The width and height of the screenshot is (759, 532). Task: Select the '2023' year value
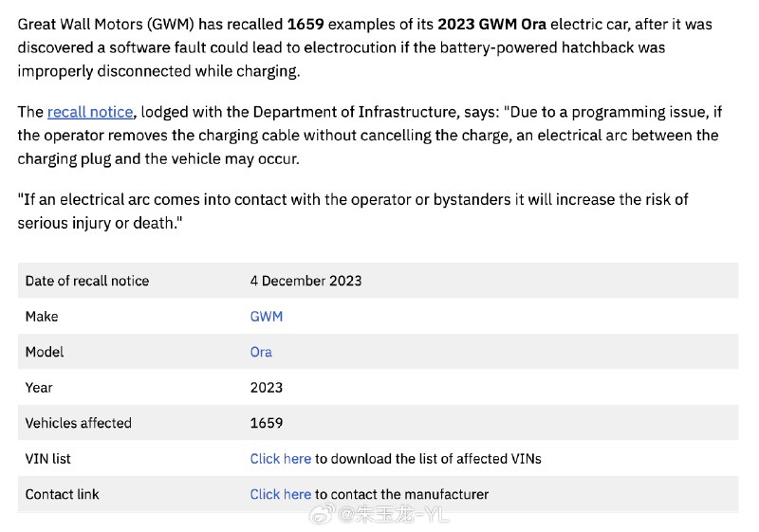(267, 388)
